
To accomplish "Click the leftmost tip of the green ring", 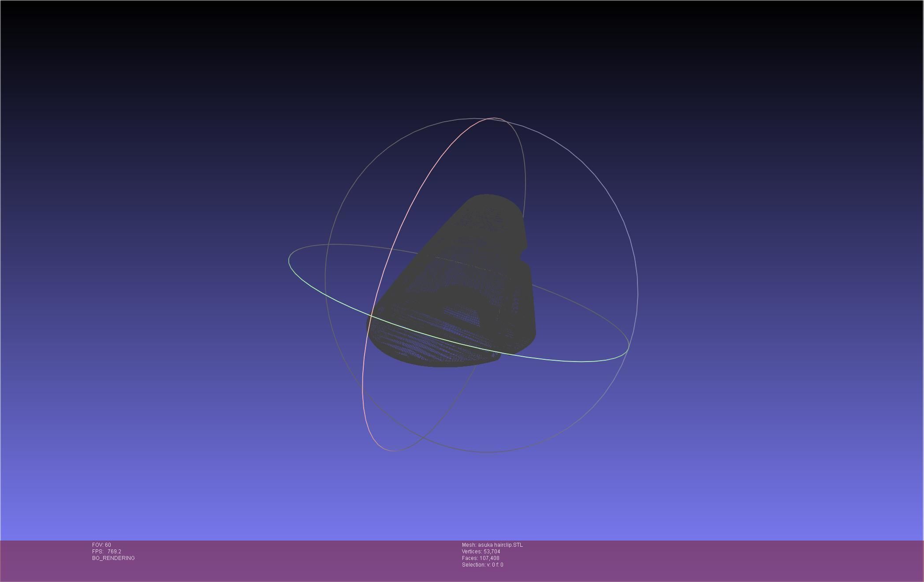I will [x=289, y=260].
